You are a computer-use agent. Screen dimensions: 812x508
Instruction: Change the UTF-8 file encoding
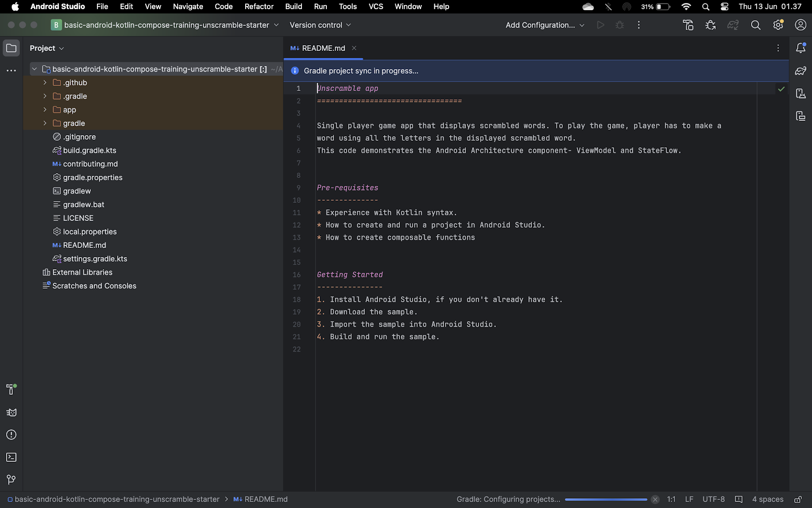(714, 499)
